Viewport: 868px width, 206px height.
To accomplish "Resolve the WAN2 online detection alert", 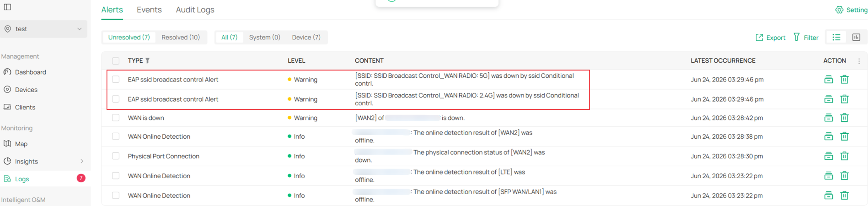I will [828, 136].
